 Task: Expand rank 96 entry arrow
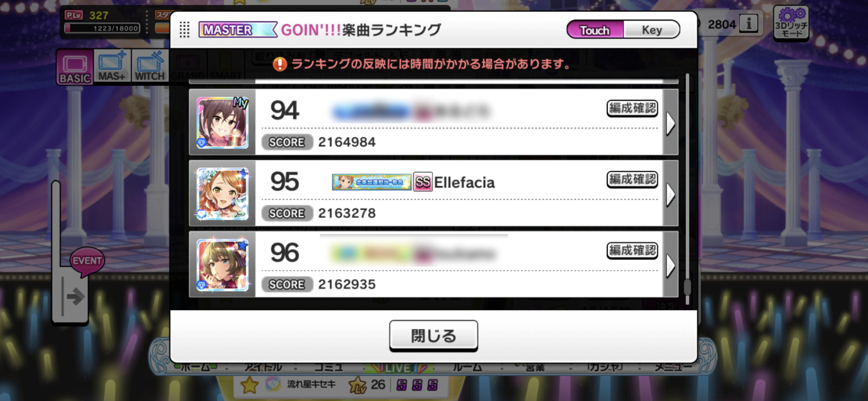click(671, 265)
